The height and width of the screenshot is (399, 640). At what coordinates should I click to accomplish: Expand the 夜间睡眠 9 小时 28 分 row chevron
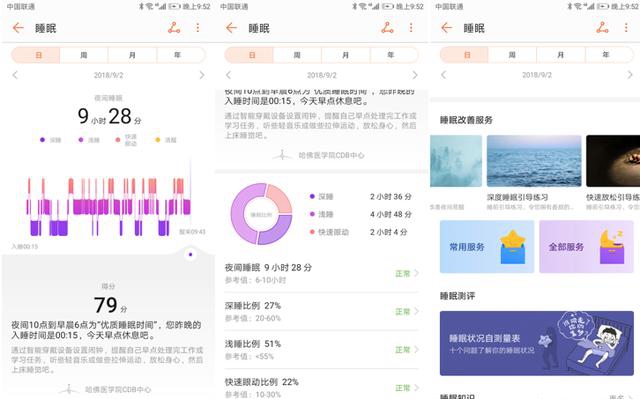(416, 273)
